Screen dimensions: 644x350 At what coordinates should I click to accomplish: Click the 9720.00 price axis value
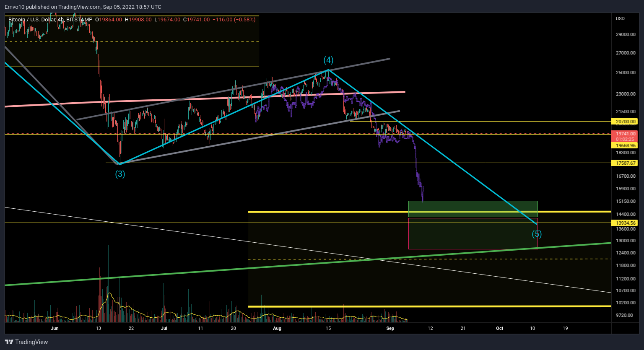pos(624,315)
